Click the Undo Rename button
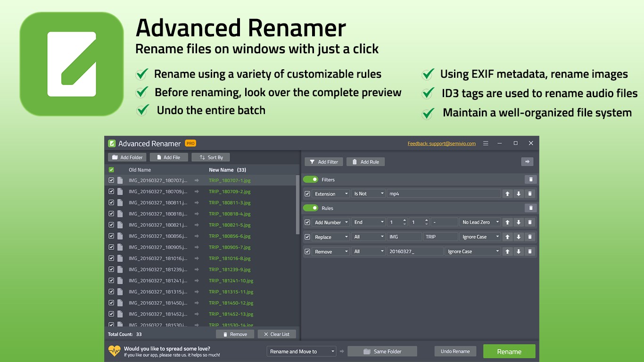Screen dimensions: 644x362 click(x=455, y=351)
